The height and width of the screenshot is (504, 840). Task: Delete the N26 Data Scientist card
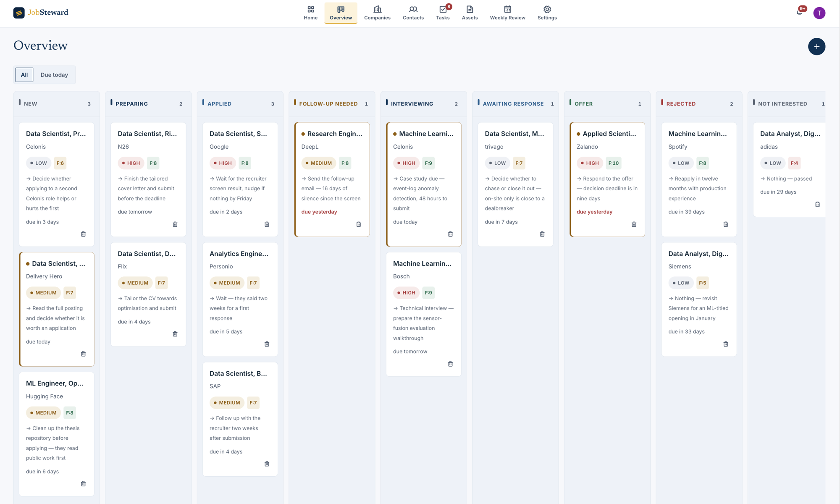[175, 224]
